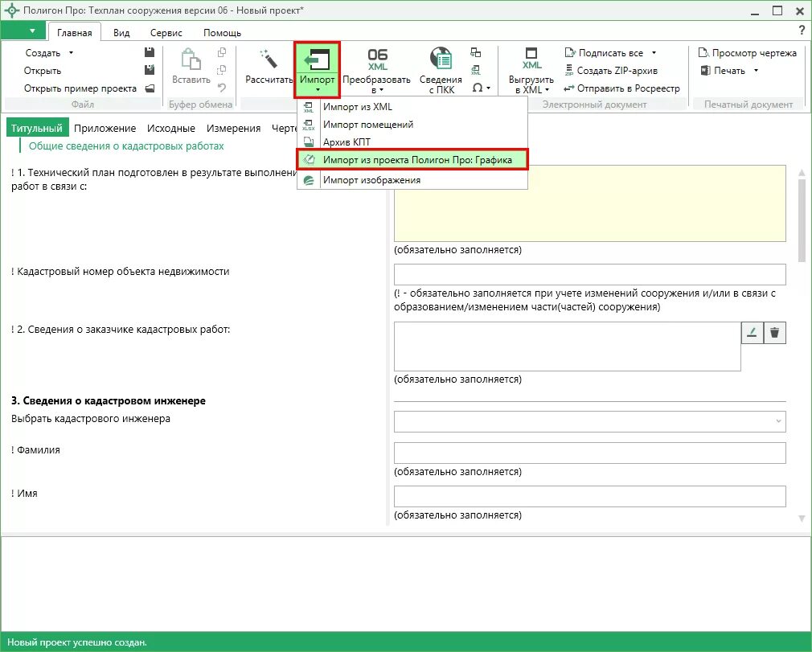This screenshot has width=812, height=652.
Task: Click the Save As floppy-with-pencil icon
Action: [150, 70]
